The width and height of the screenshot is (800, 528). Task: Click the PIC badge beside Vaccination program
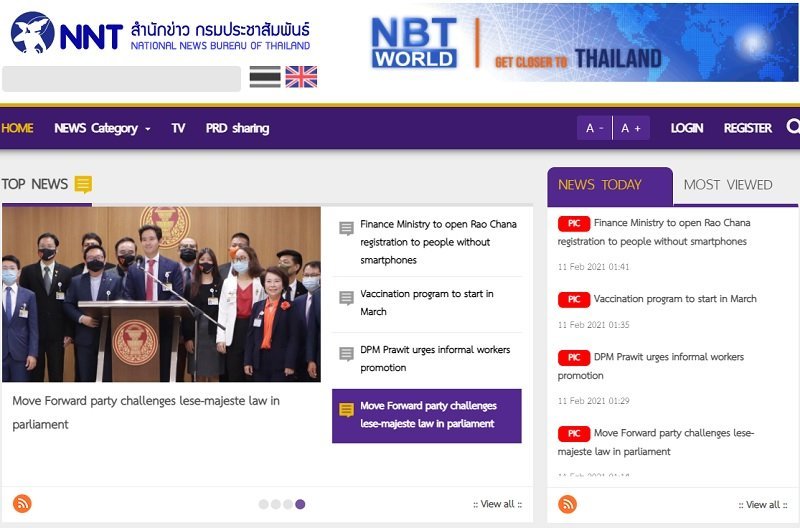(574, 299)
